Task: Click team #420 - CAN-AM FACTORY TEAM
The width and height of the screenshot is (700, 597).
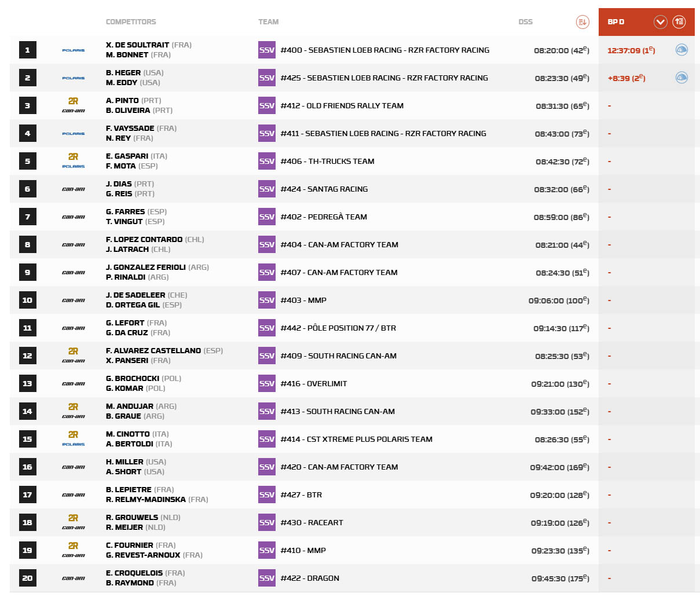Action: click(339, 467)
